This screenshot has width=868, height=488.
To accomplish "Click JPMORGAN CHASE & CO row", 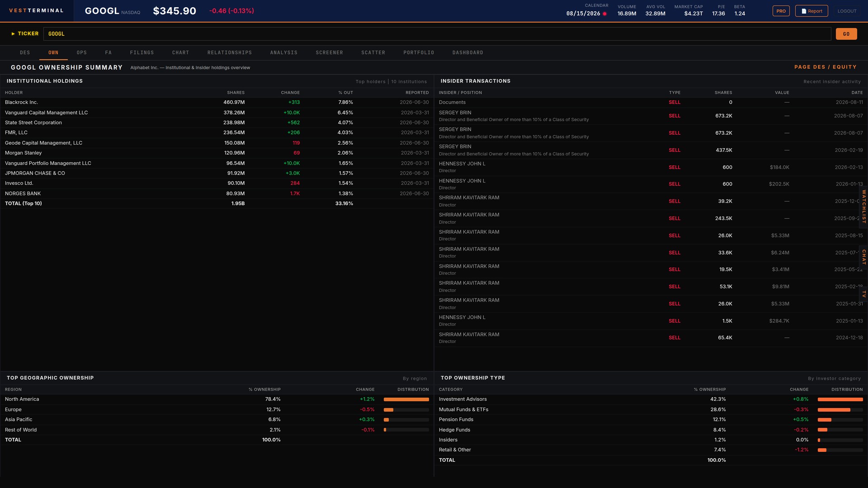I will click(x=217, y=173).
